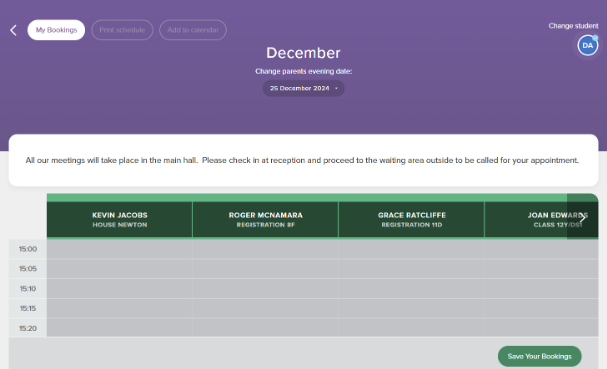Book Kevin Jacobs 15:20 slot
Screen dimensions: 607x369
[x=120, y=328]
